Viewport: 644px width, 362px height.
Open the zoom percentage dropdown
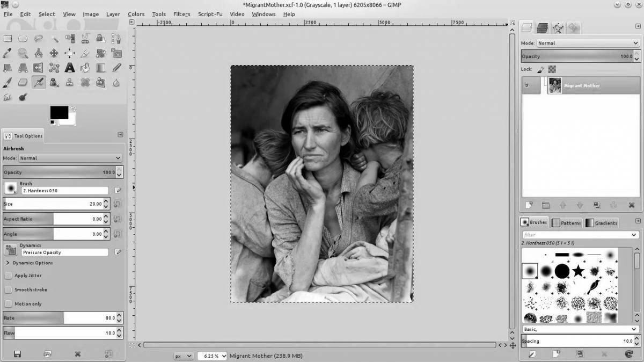click(211, 356)
